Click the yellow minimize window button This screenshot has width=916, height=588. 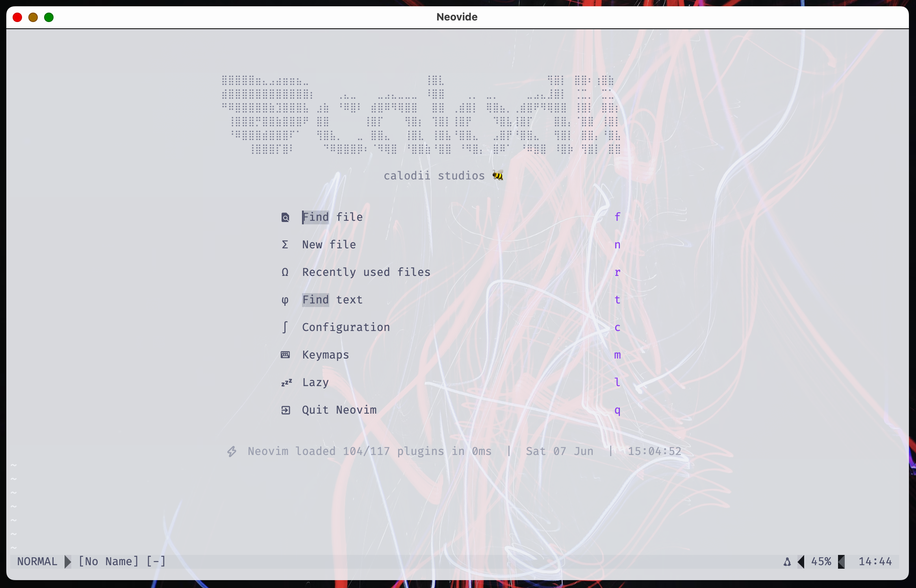[x=33, y=17]
